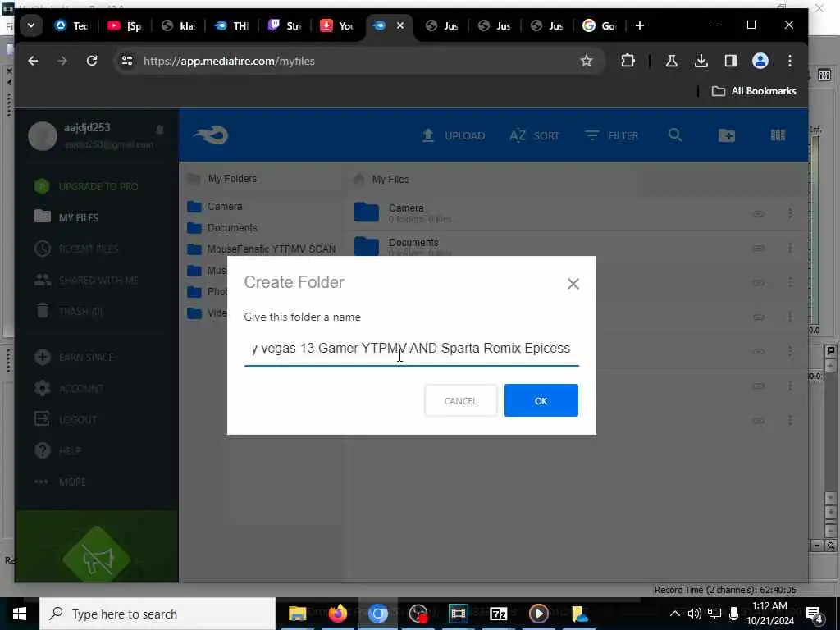
Task: Switch to grid view icon
Action: pyautogui.click(x=778, y=135)
